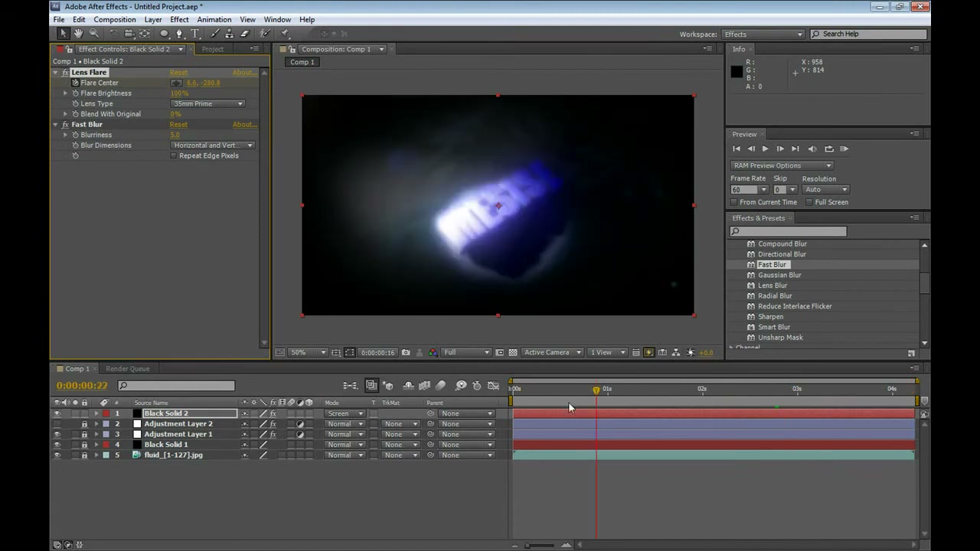Toggle the Live Update timeline button
The width and height of the screenshot is (980, 551).
coord(371,386)
